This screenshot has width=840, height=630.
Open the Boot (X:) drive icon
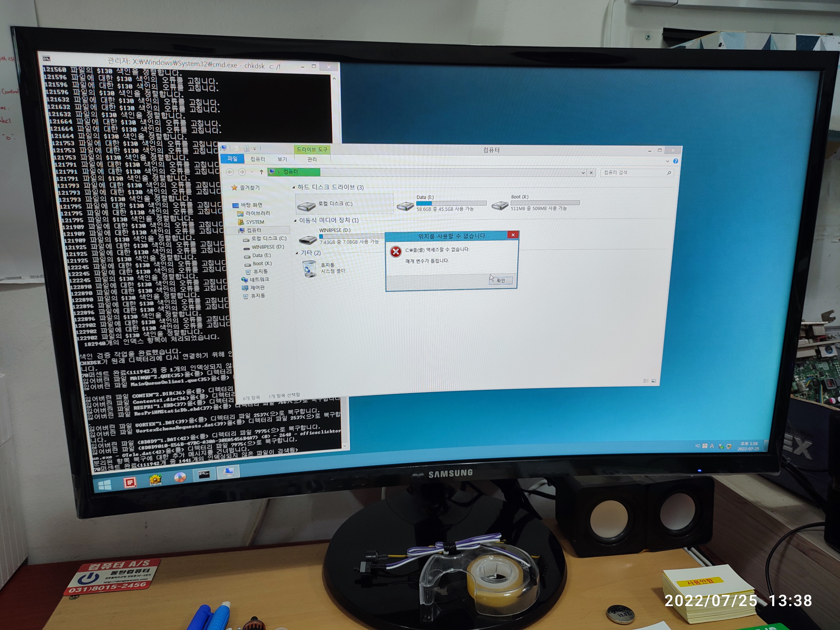point(500,205)
